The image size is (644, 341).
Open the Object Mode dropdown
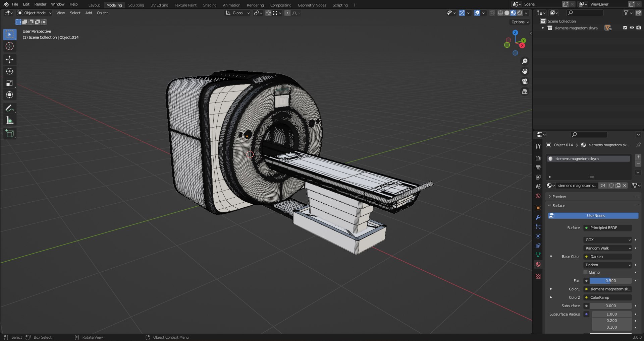pos(35,13)
